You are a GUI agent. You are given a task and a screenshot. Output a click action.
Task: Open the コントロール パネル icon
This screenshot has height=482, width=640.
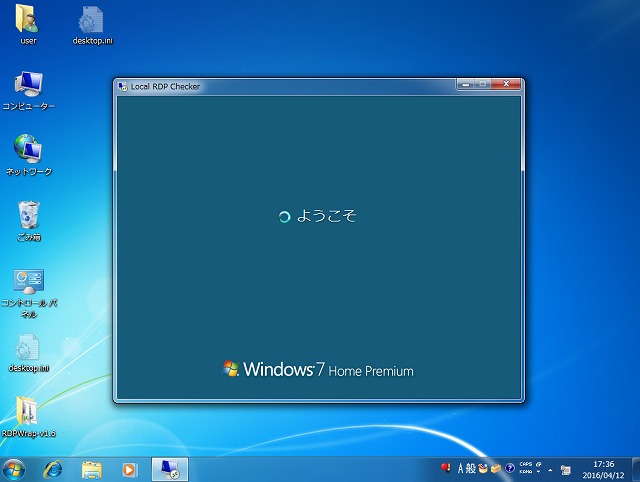point(28,281)
